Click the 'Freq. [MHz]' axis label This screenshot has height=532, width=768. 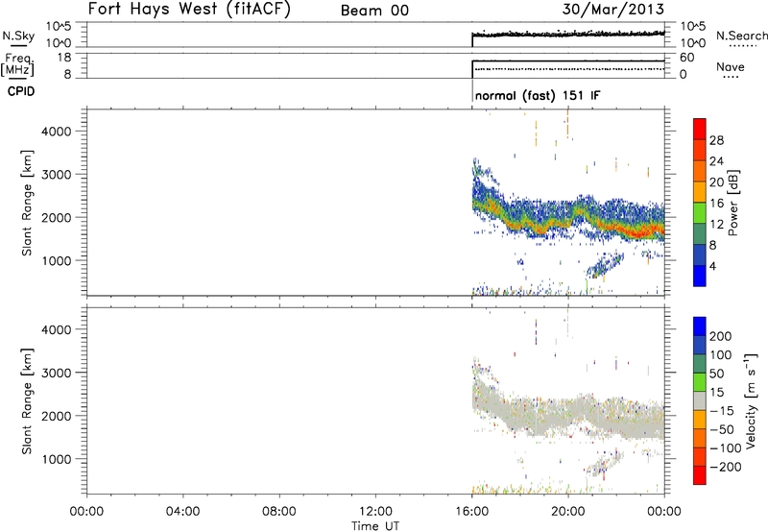(x=18, y=65)
